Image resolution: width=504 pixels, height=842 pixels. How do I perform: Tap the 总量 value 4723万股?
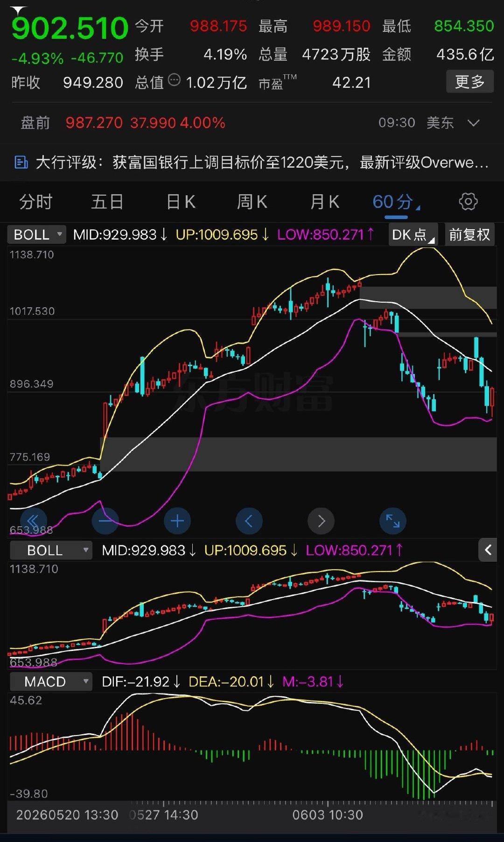[x=336, y=54]
